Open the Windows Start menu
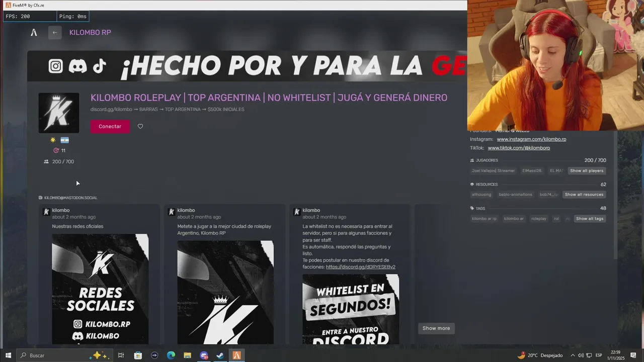 coord(8,355)
